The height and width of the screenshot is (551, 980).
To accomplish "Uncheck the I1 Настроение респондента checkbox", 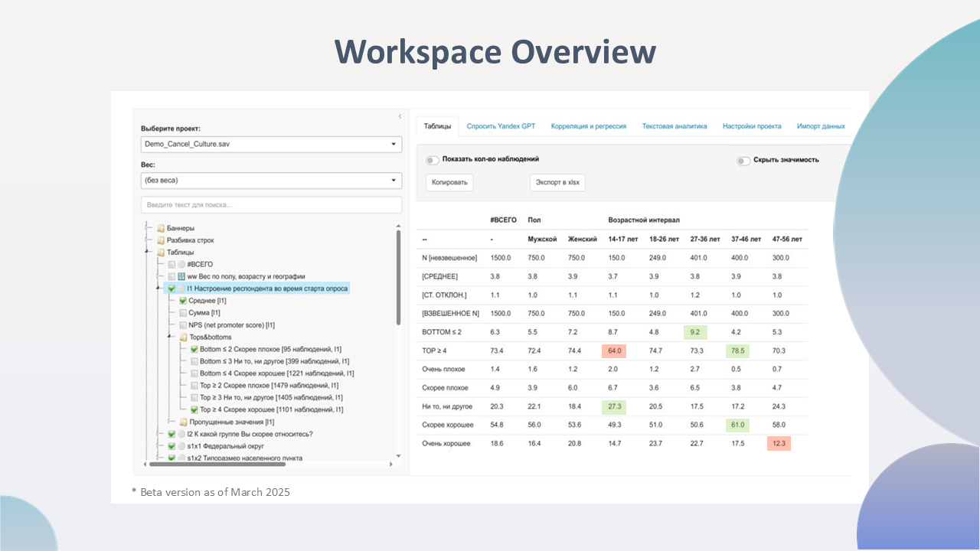I will click(x=171, y=289).
